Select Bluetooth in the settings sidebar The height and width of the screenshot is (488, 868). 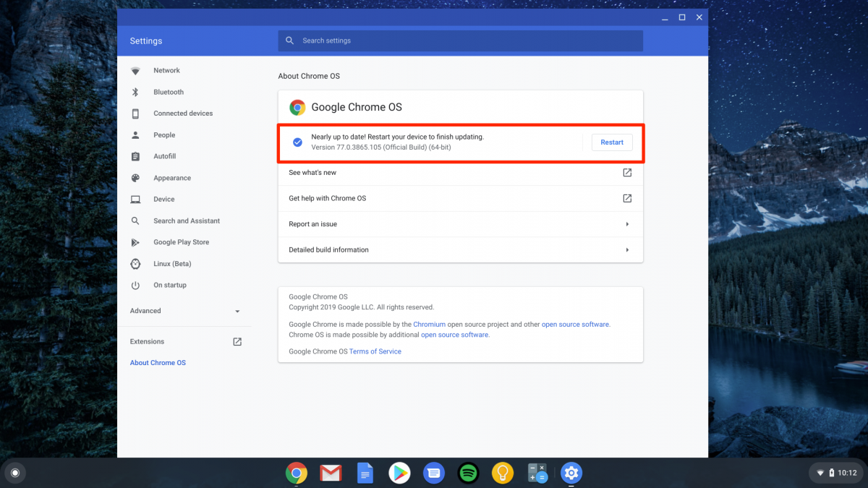[168, 93]
